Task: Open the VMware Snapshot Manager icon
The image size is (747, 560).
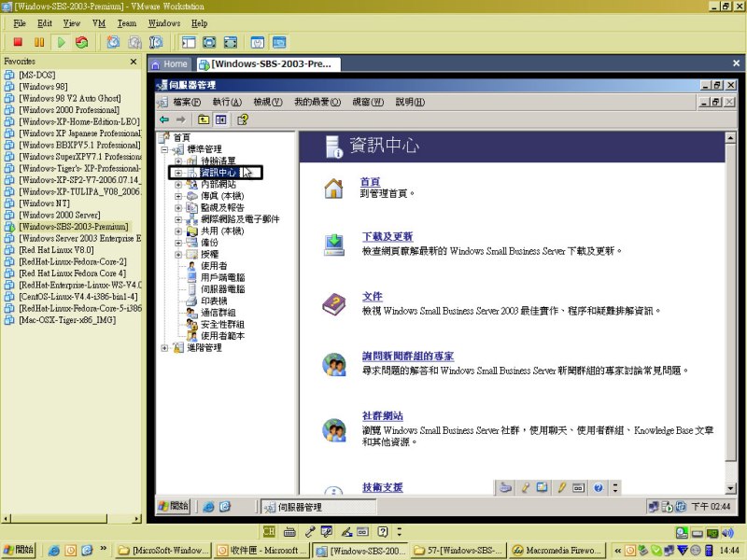Action: coord(156,42)
